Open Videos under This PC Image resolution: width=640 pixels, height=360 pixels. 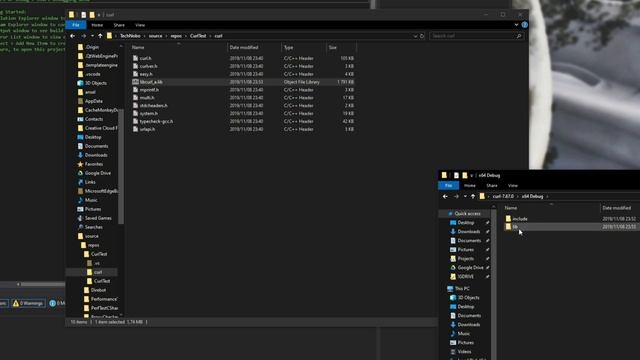coord(464,352)
